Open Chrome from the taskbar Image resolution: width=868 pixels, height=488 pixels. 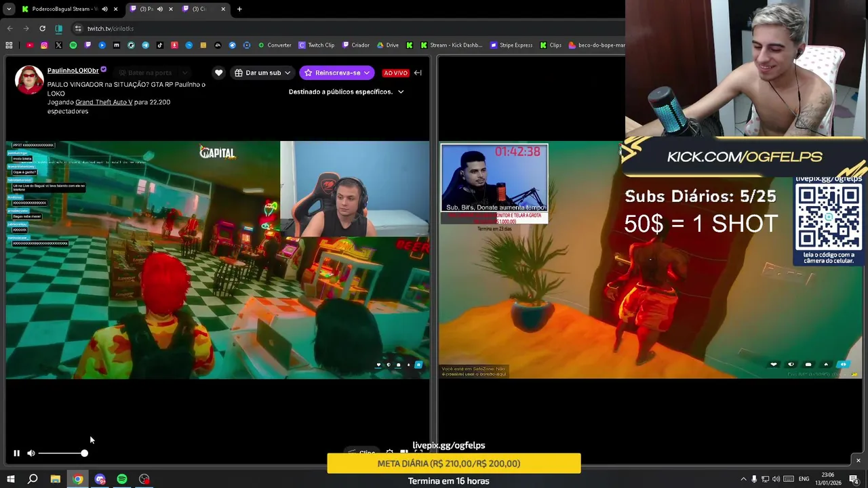(78, 479)
